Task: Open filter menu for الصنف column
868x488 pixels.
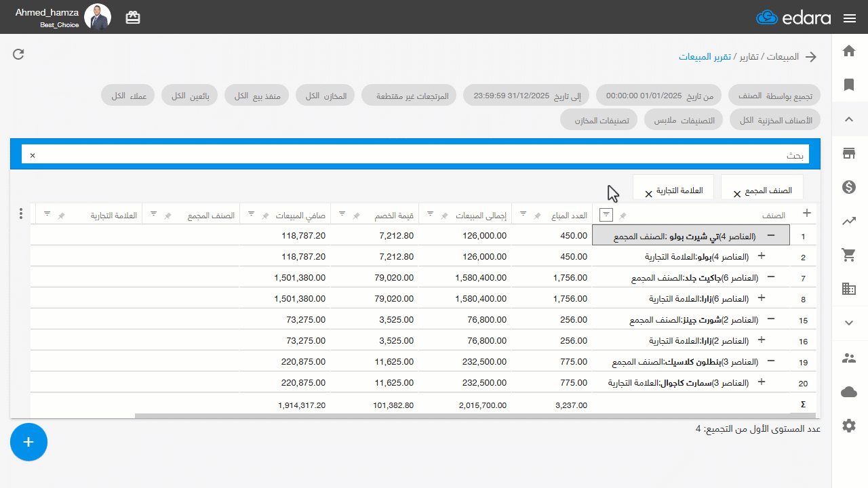Action: point(607,215)
